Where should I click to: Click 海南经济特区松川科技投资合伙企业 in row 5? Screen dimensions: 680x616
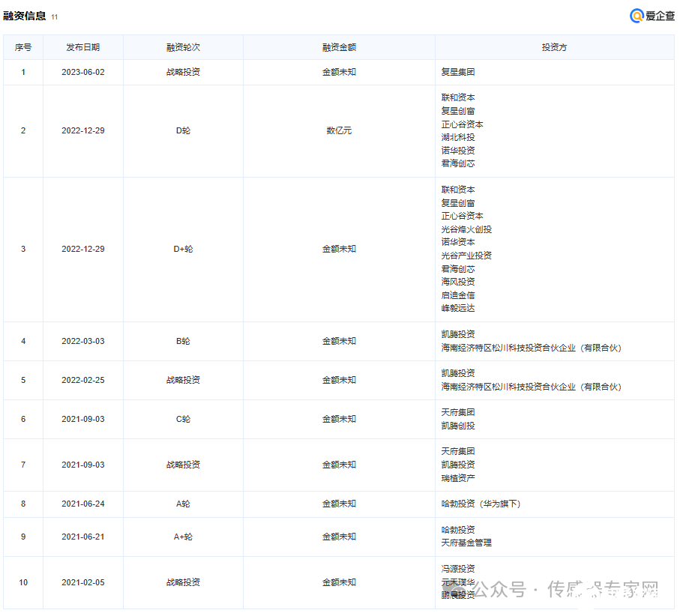click(531, 387)
